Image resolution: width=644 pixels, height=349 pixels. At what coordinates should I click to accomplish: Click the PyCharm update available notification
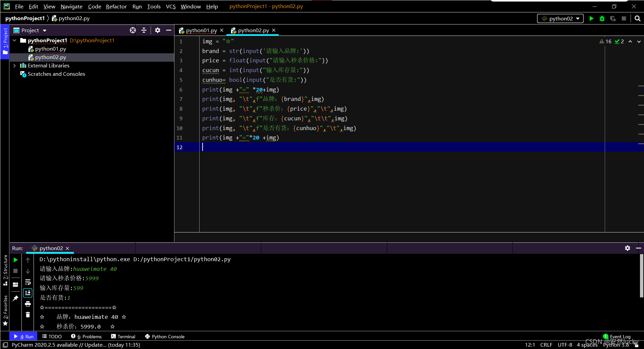76,345
